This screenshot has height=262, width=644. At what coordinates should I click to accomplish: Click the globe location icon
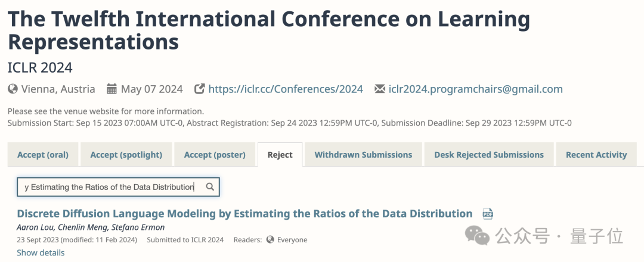[x=13, y=89]
